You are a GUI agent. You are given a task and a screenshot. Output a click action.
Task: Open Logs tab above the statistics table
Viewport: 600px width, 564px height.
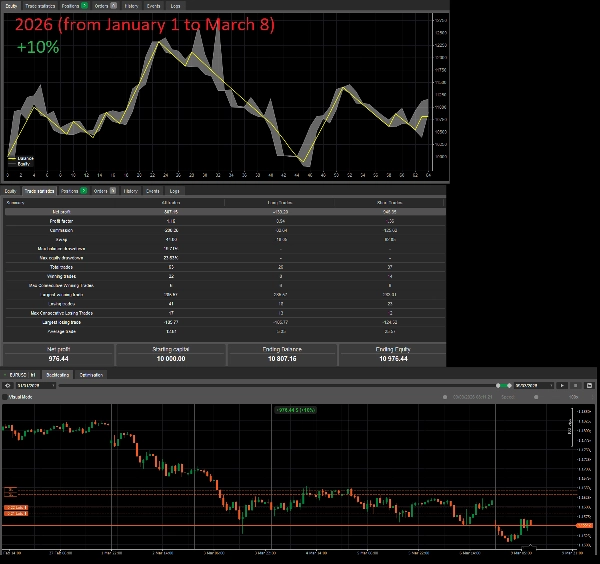pyautogui.click(x=174, y=191)
